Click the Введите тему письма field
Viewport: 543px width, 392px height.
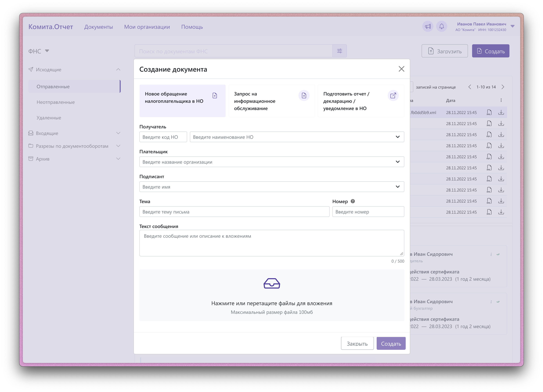click(x=234, y=212)
